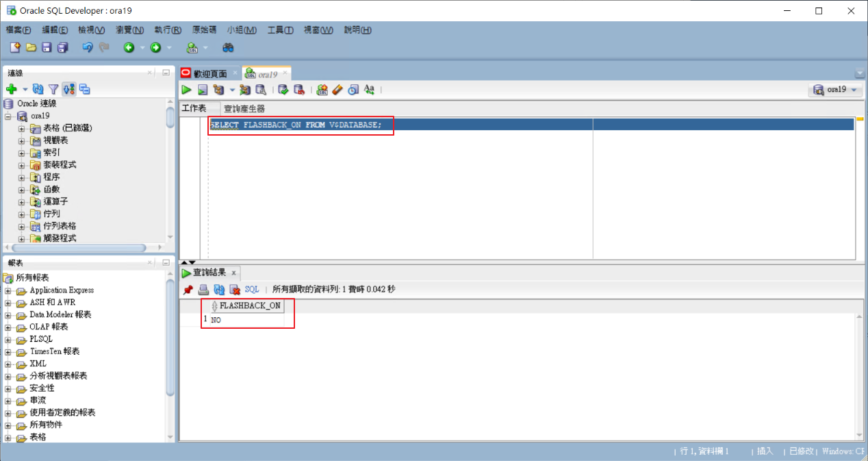868x461 pixels.
Task: Open the 檔案(F) menu
Action: click(x=18, y=30)
